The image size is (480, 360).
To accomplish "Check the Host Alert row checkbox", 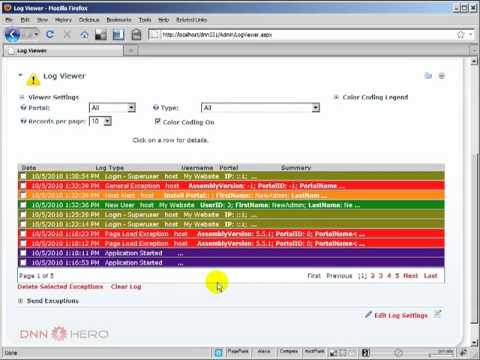I will point(23,195).
